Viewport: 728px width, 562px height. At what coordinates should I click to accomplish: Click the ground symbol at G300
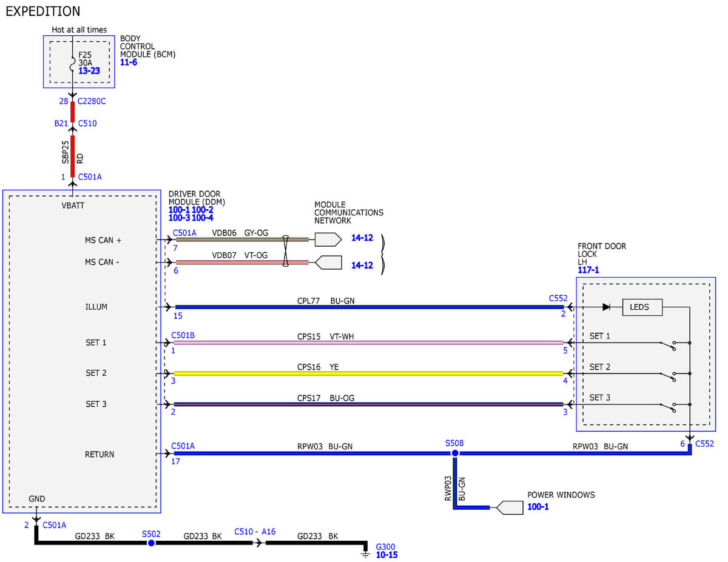click(x=365, y=553)
